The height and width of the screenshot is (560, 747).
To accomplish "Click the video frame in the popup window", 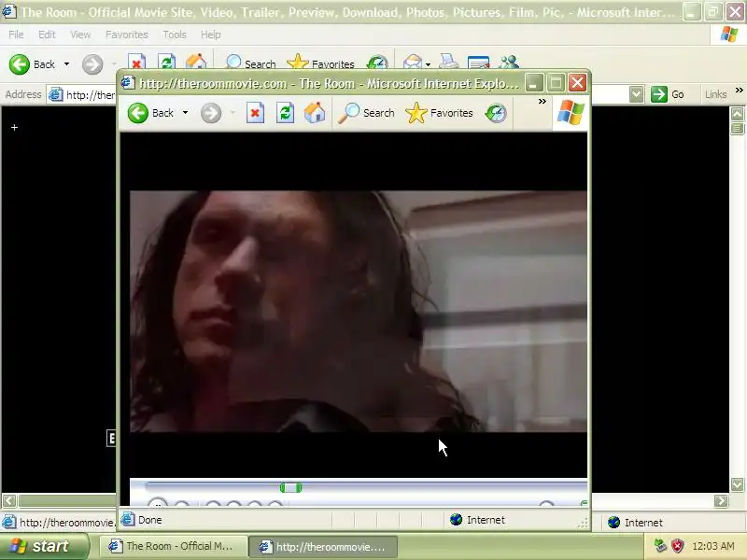I will [x=359, y=312].
